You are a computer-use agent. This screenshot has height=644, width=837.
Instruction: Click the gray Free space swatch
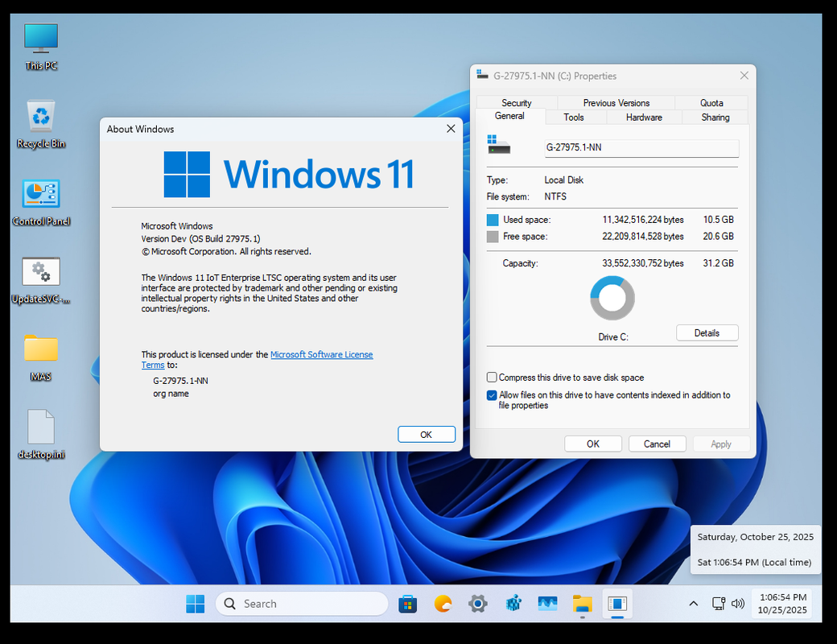(493, 237)
